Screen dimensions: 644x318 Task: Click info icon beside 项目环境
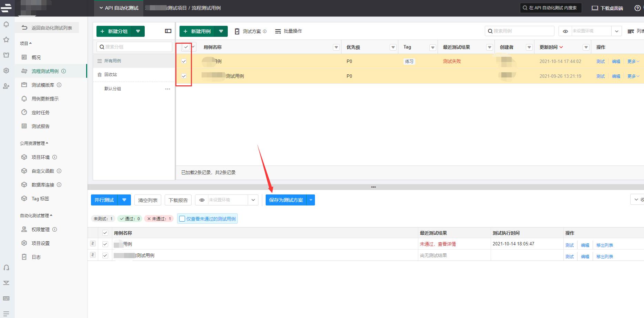coord(54,157)
